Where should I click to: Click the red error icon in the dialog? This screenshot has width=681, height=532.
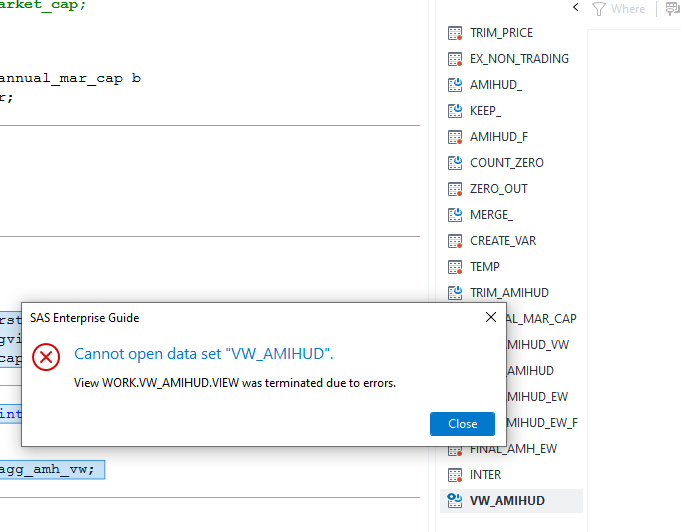click(46, 357)
